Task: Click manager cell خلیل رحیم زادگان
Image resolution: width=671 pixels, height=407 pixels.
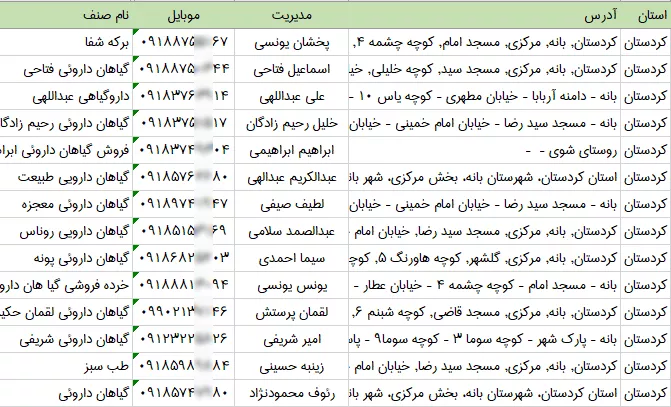Action: click(x=292, y=123)
